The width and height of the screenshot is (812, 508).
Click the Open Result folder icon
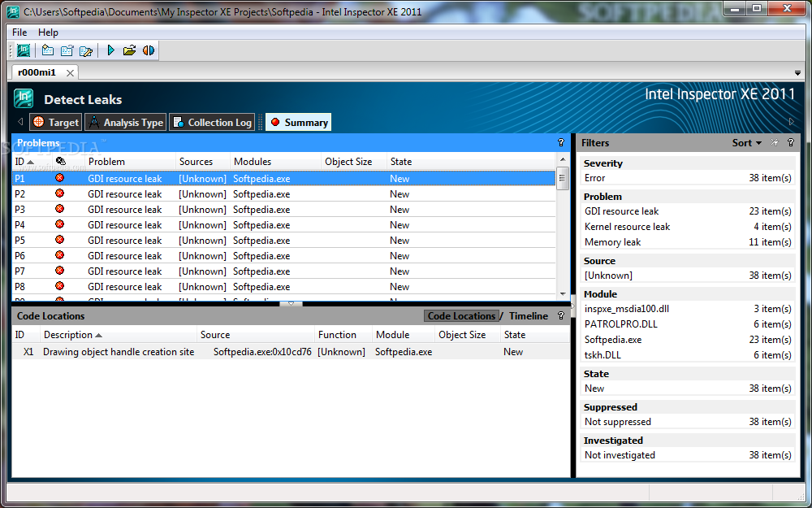click(x=129, y=50)
